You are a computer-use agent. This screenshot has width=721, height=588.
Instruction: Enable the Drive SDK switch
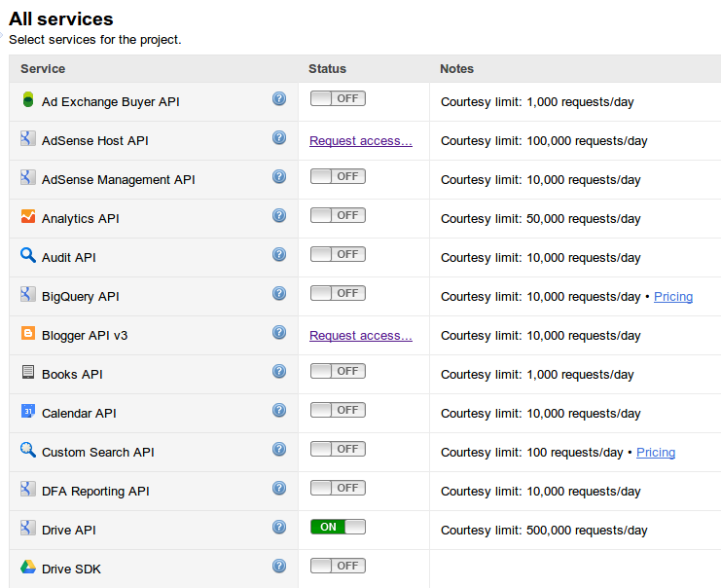[x=338, y=566]
